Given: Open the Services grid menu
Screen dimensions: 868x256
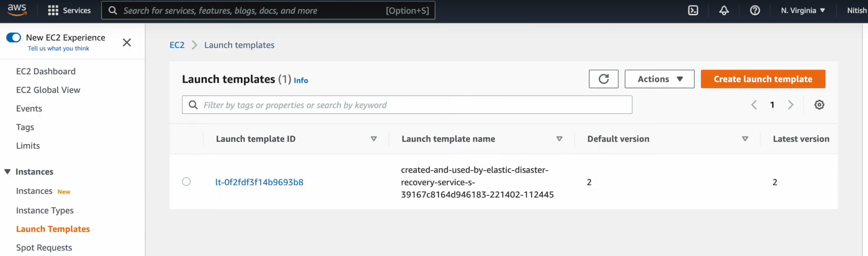Looking at the screenshot, I should tap(70, 10).
